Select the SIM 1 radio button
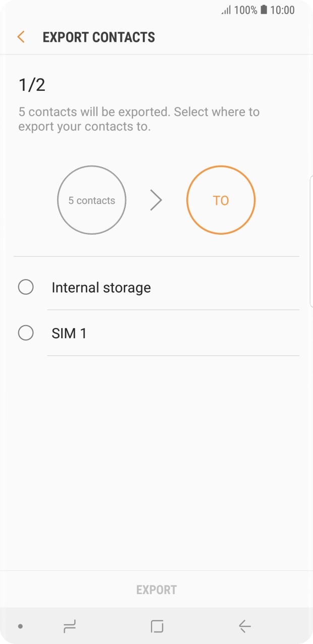Image resolution: width=313 pixels, height=644 pixels. [26, 333]
